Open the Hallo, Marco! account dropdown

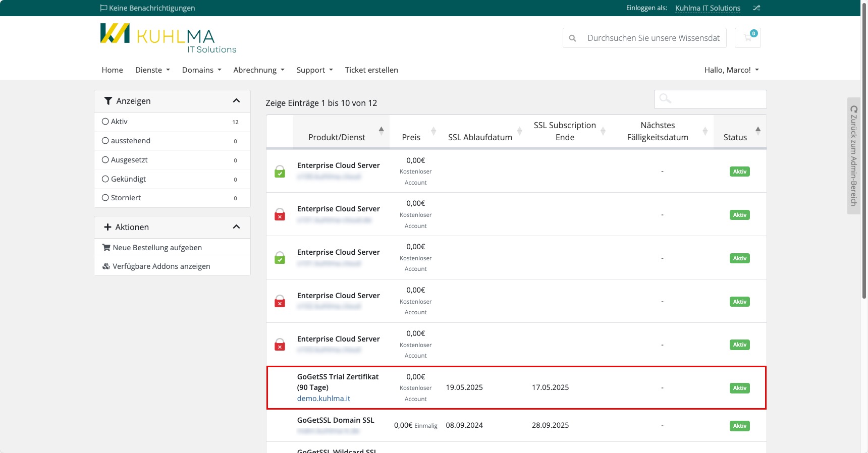pos(732,70)
